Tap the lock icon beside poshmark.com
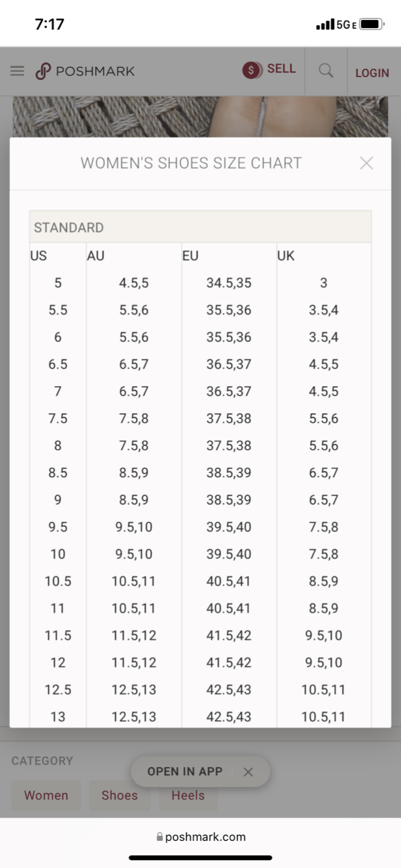401x868 pixels. pyautogui.click(x=160, y=837)
